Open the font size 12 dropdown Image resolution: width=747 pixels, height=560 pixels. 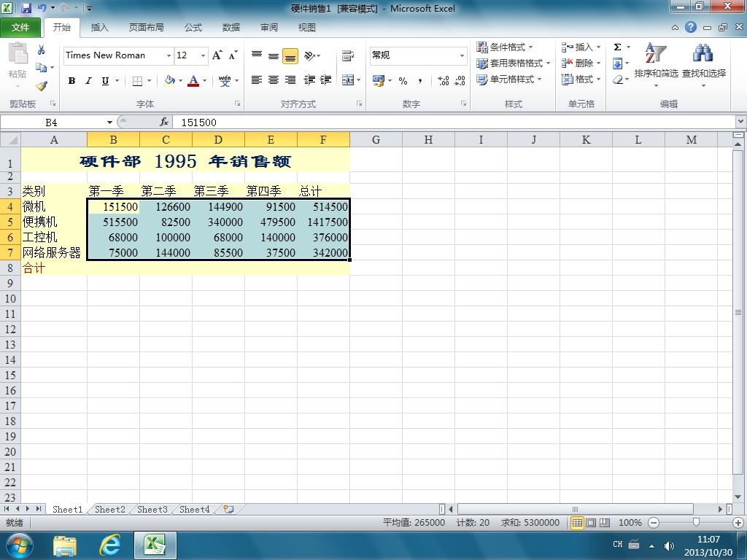pyautogui.click(x=203, y=55)
